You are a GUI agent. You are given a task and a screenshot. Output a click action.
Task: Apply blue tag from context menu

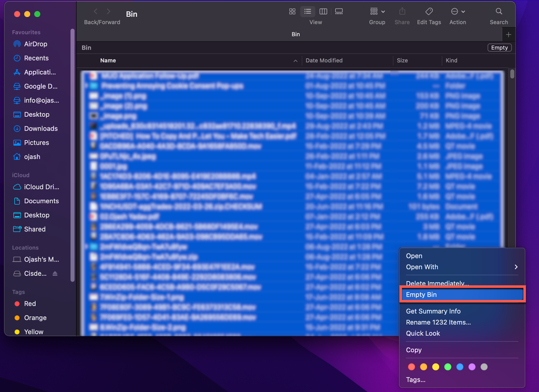(460, 367)
